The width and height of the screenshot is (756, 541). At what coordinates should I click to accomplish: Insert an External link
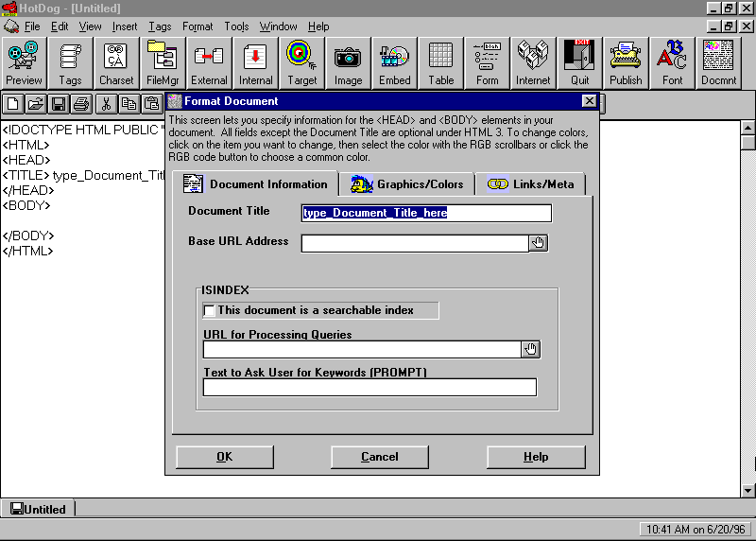[x=209, y=63]
